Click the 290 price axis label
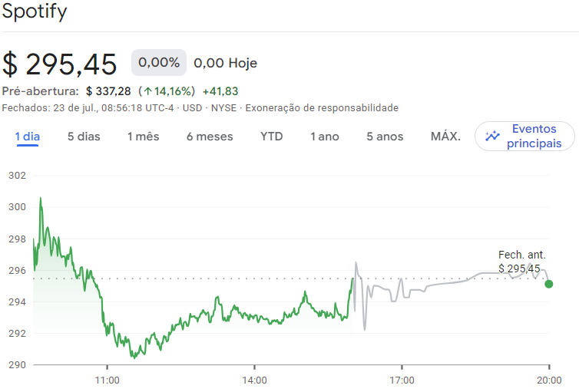Screen dimensions: 579x392 point(18,364)
